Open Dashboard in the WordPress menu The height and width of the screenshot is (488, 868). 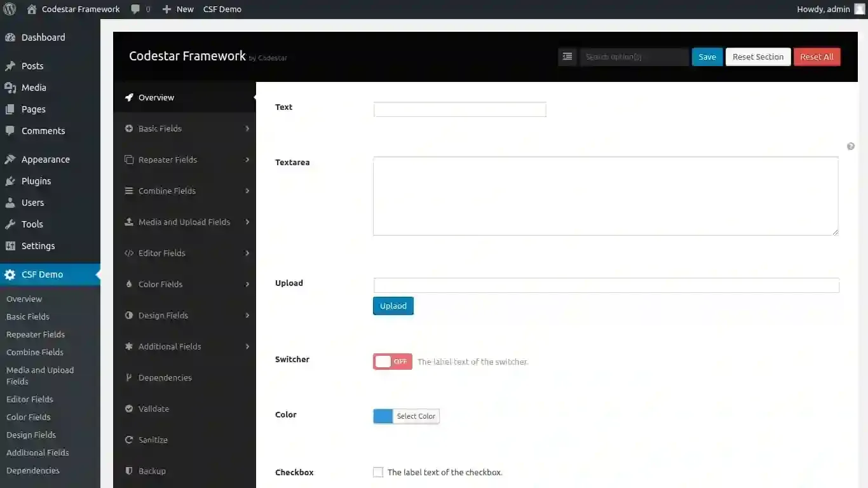50,37
